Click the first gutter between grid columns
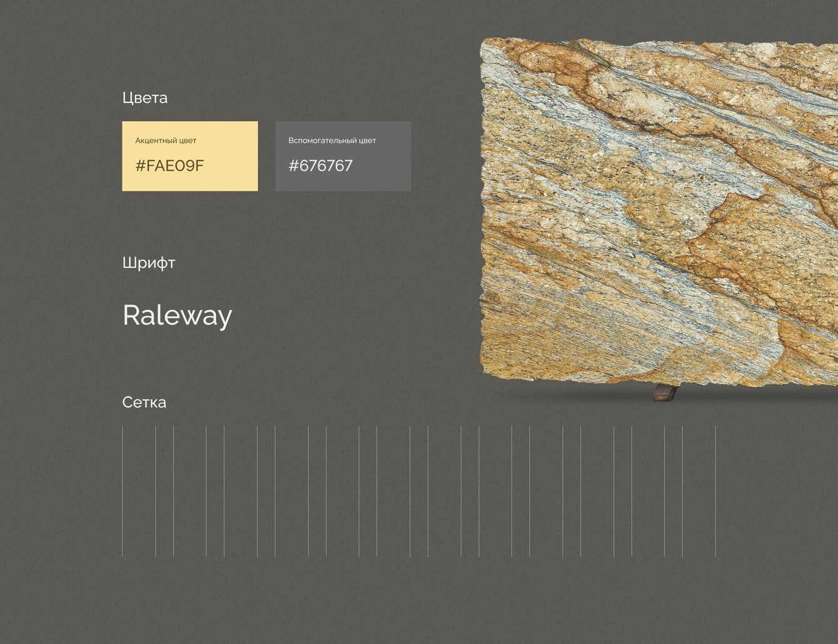 pyautogui.click(x=164, y=491)
